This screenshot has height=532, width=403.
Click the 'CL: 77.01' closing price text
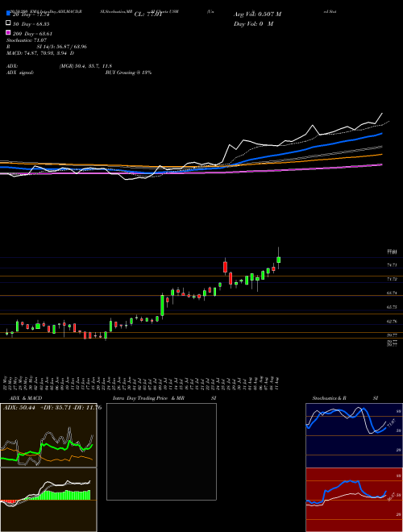pyautogui.click(x=147, y=15)
